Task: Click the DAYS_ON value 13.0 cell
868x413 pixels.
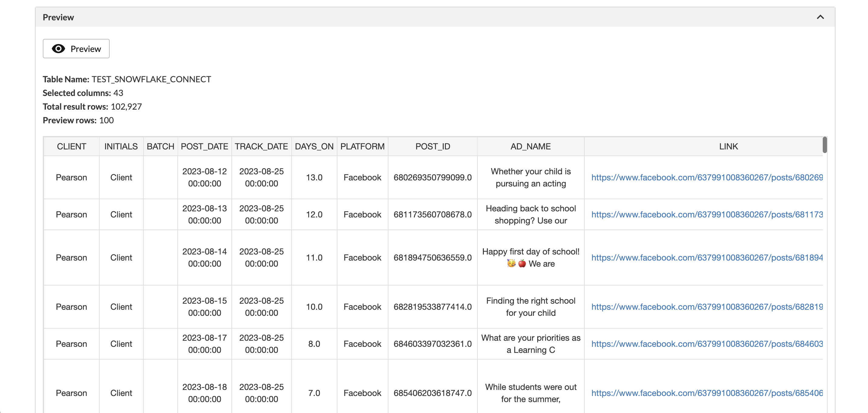Action: (314, 178)
